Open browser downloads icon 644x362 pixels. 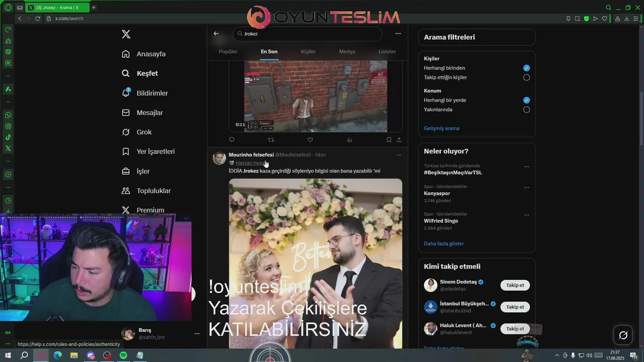(x=627, y=19)
